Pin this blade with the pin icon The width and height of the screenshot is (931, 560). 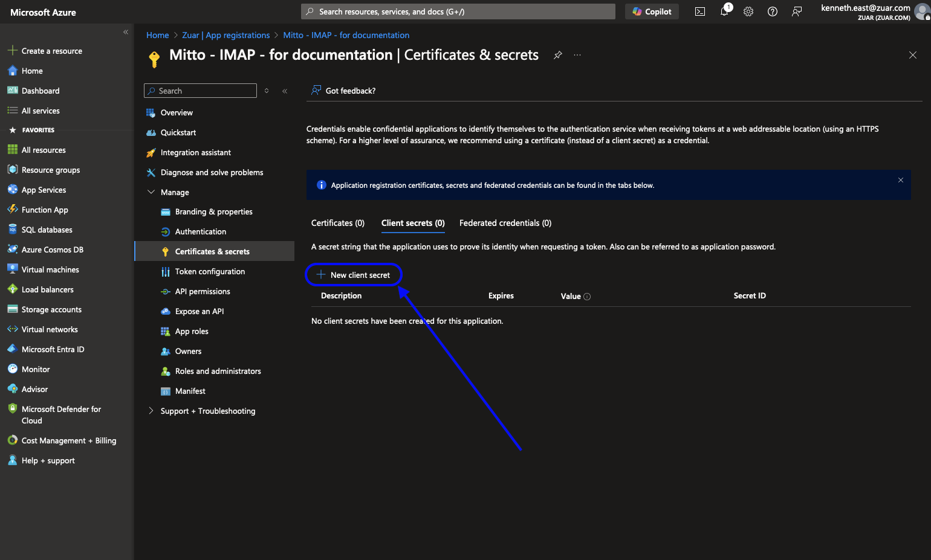click(x=557, y=55)
